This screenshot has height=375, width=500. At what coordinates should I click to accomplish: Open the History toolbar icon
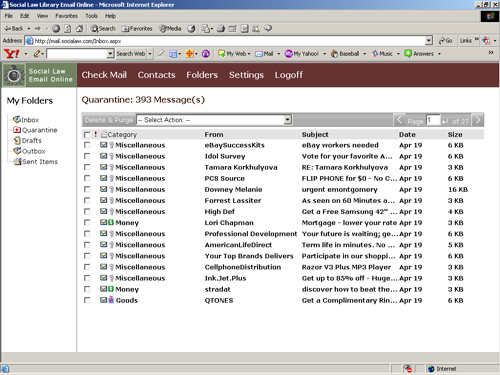pos(191,29)
